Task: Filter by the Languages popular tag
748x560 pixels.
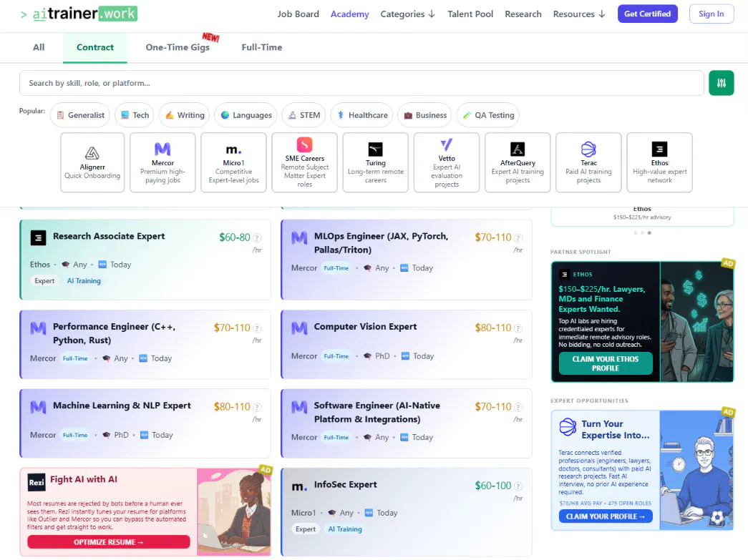Action: pos(246,115)
